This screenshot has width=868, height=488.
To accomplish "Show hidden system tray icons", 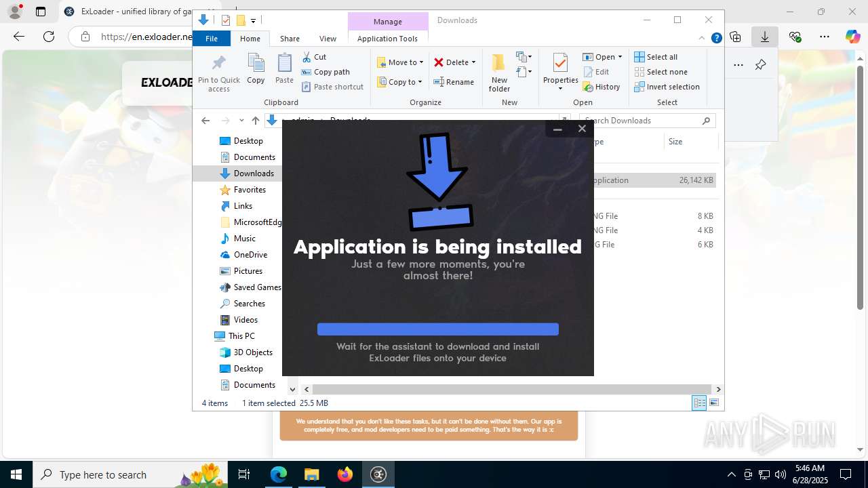I will [x=731, y=474].
